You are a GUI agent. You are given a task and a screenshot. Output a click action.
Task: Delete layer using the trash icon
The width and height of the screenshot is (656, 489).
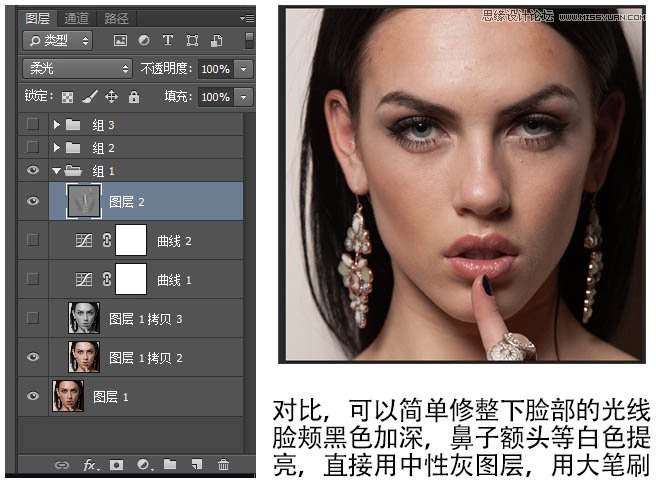pyautogui.click(x=223, y=465)
